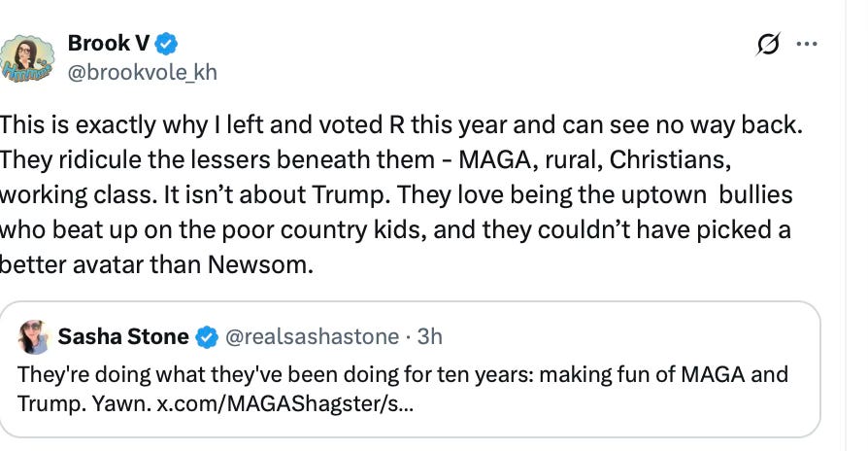
Task: Open the Grok explain-post icon
Action: [x=768, y=44]
